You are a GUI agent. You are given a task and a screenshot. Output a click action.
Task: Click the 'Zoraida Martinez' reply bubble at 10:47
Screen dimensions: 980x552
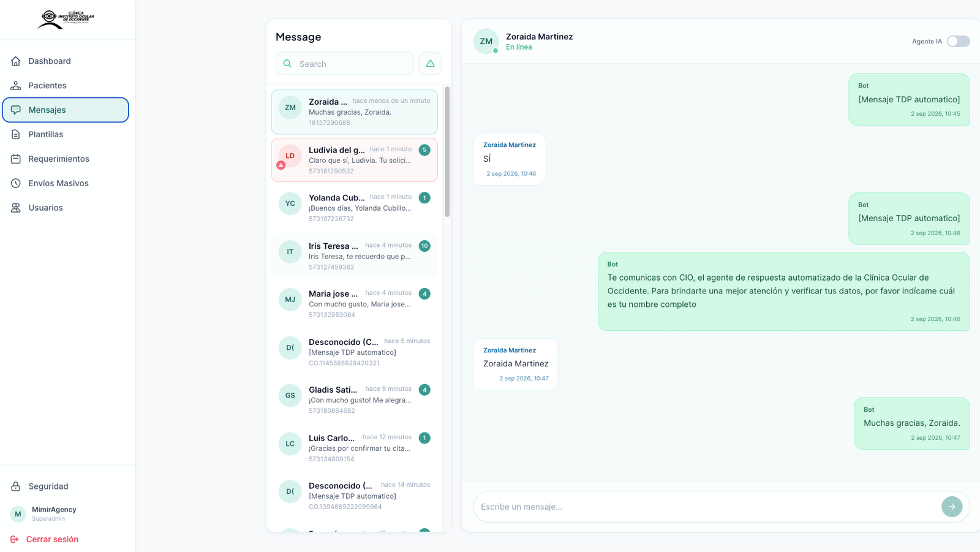(516, 364)
